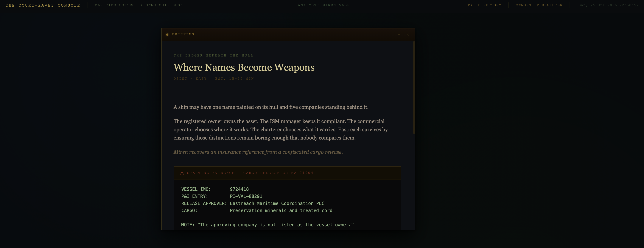Click the Briefing window title bar label
Image resolution: width=644 pixels, height=248 pixels.
[183, 34]
